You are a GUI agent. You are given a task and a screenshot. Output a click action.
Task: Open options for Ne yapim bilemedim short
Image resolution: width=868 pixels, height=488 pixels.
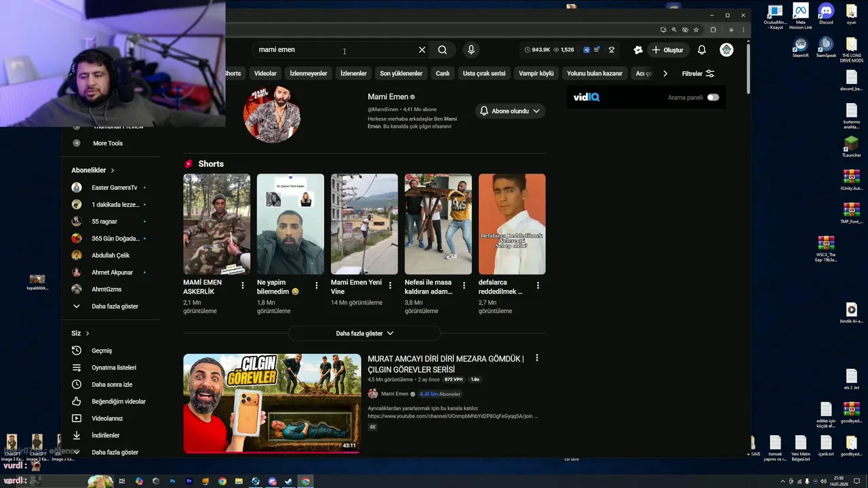click(x=316, y=286)
